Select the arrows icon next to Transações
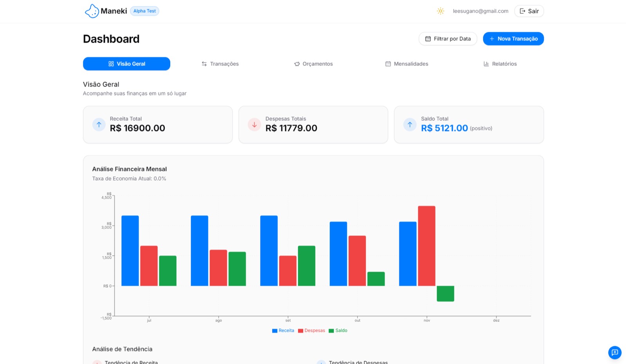The height and width of the screenshot is (364, 626). pyautogui.click(x=204, y=63)
